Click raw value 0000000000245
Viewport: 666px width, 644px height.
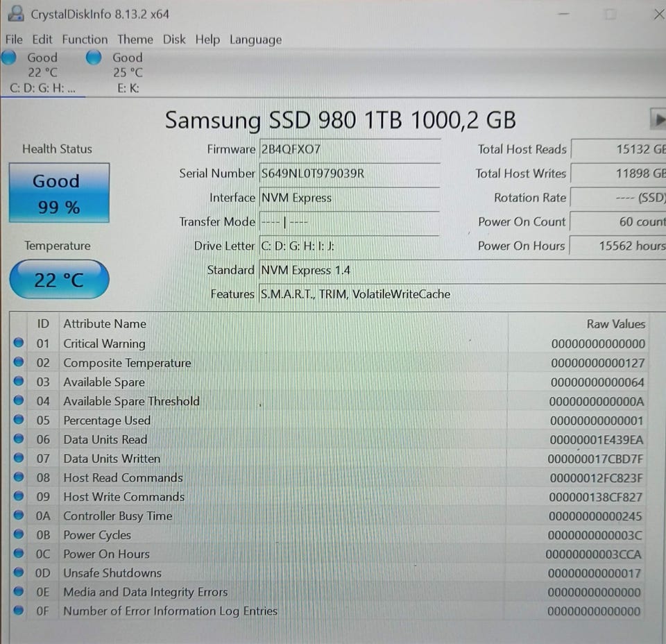595,516
